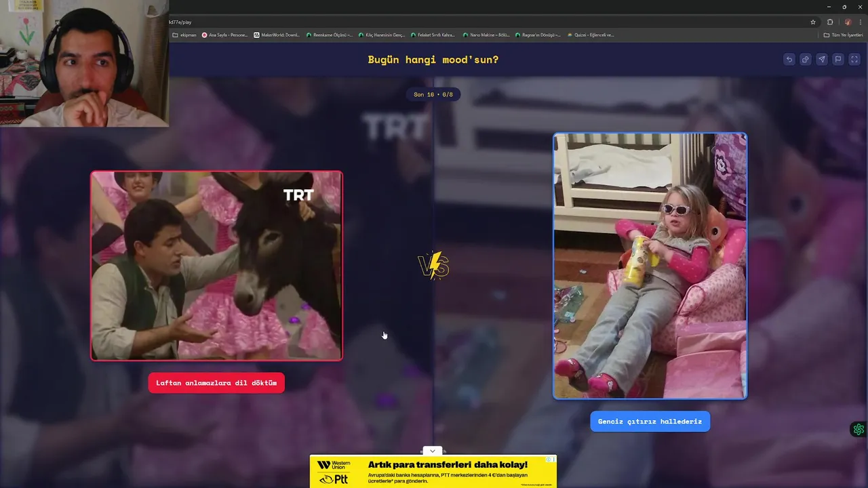
Task: Open the Ana Sayfa - Persone... bookmark
Action: [224, 35]
